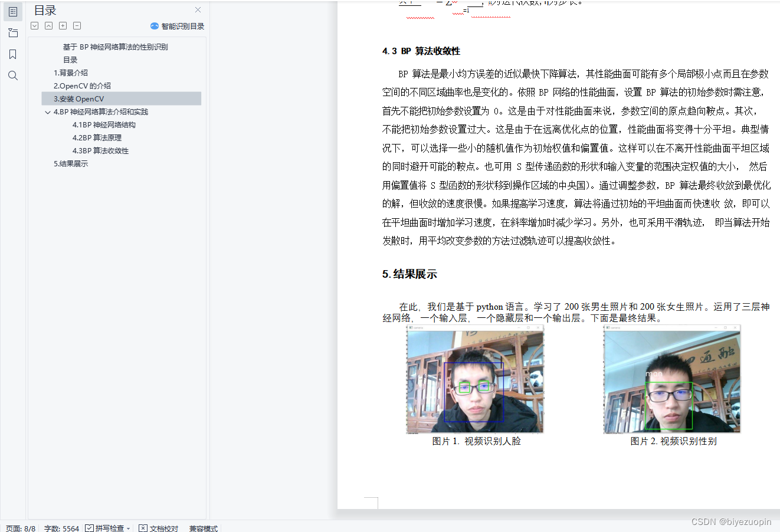Screen dimensions: 780x532
Task: Click the up-chevron checkbox above the outline tree
Action: click(x=48, y=25)
